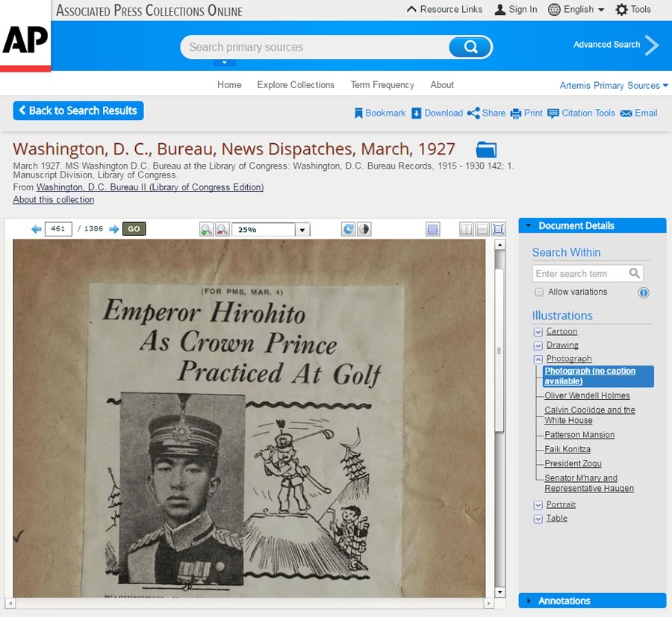672x617 pixels.
Task: Open search options dropdown under search bar
Action: (x=224, y=63)
